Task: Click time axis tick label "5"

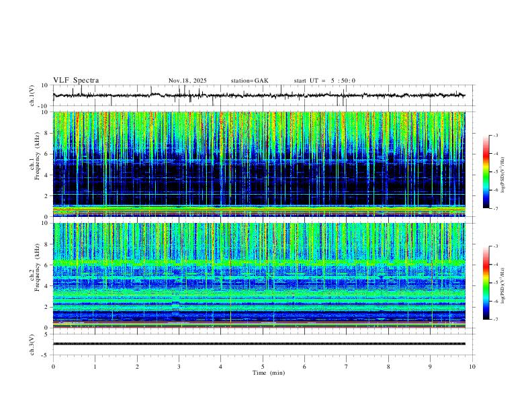Action: 263,367
